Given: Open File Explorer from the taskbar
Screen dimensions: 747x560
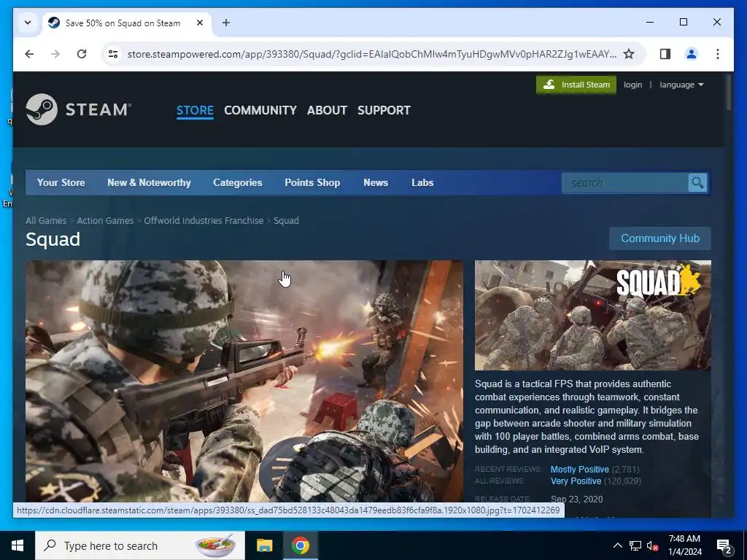Looking at the screenshot, I should pos(264,545).
